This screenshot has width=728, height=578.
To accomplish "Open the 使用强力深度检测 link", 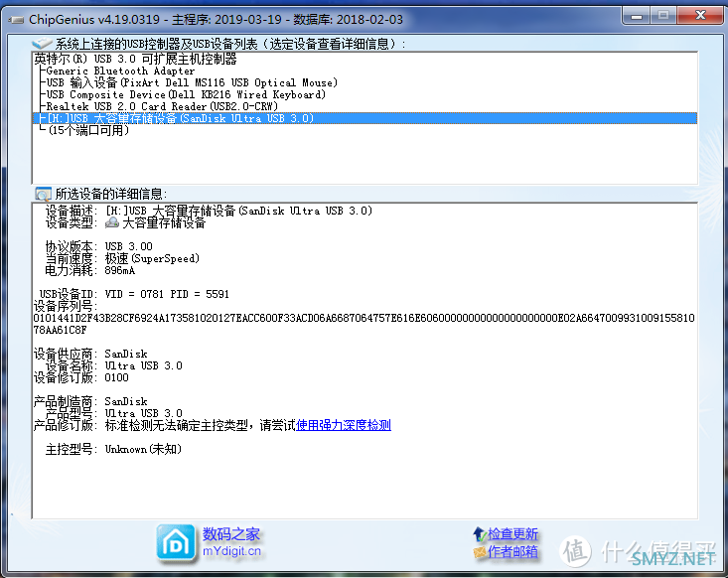I will click(x=344, y=425).
